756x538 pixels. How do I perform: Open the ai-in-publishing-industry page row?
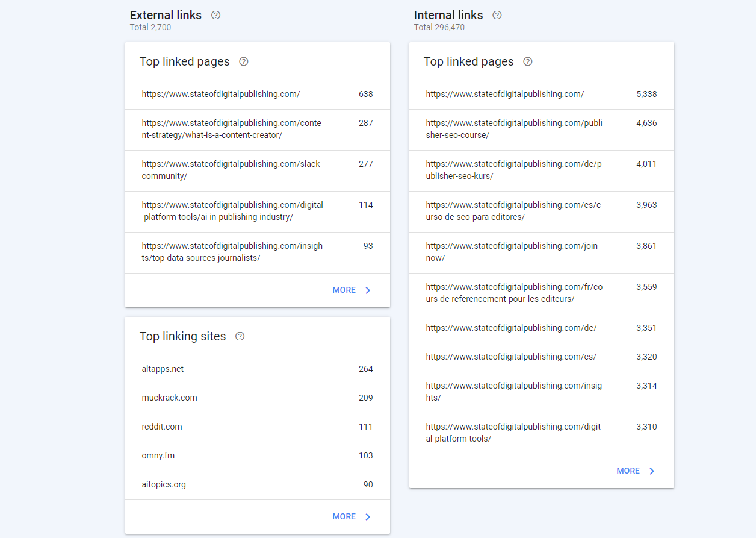(258, 211)
